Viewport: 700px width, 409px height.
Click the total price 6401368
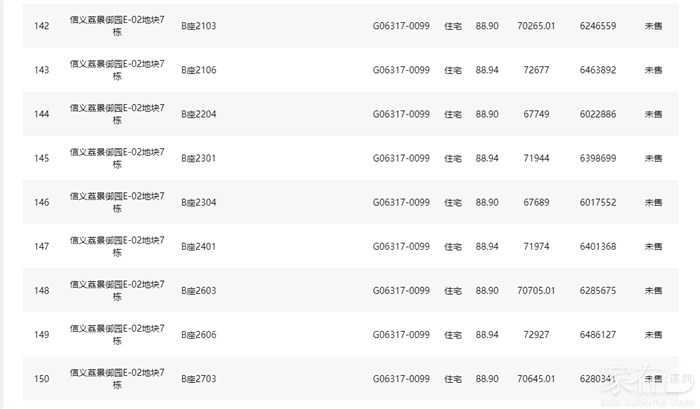[597, 246]
